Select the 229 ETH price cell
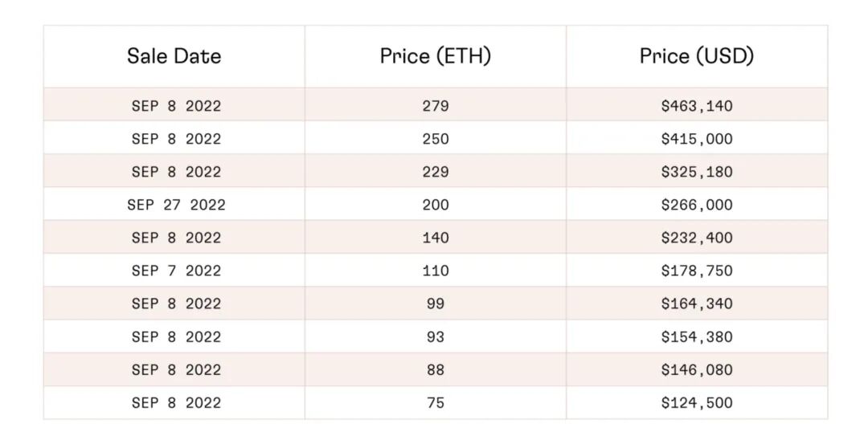The height and width of the screenshot is (448, 868). click(x=435, y=172)
